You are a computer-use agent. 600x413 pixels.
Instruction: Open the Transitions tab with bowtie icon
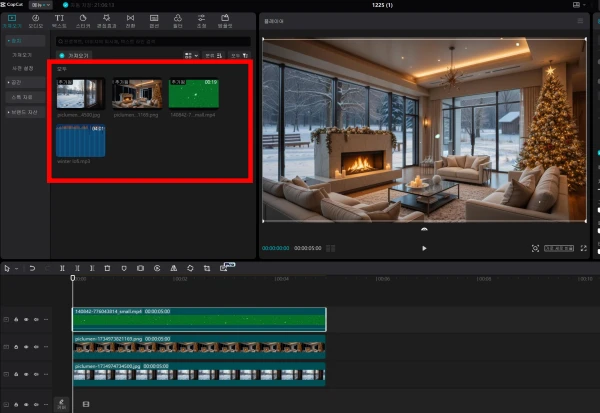click(x=130, y=21)
